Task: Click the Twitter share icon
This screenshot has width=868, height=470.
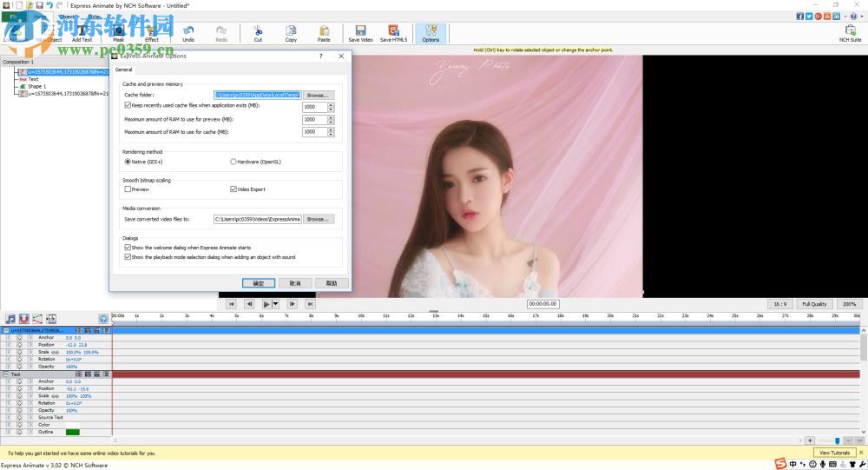Action: tap(809, 17)
